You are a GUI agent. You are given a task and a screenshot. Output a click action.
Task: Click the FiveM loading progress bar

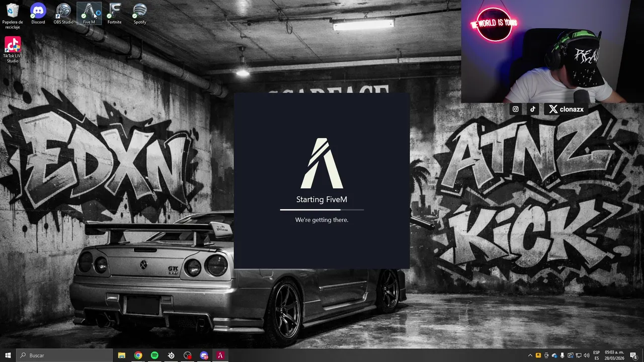click(322, 210)
